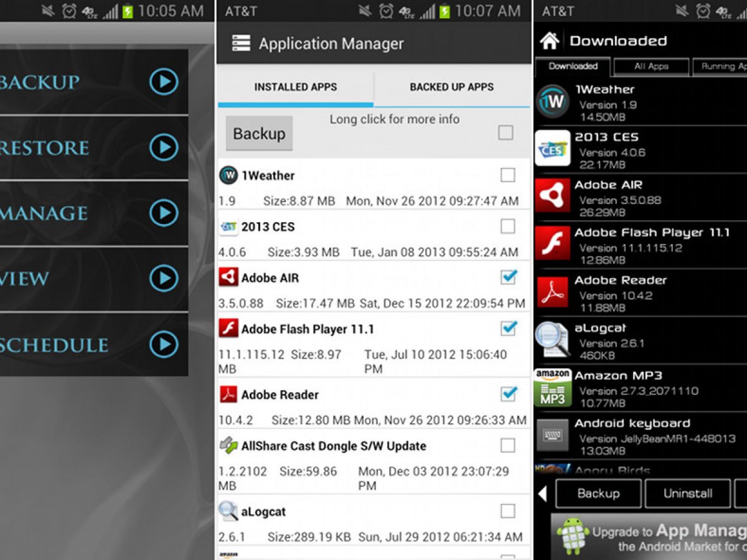Screen dimensions: 747x560
Task: Tap the play arrow beside Restore
Action: 164,147
